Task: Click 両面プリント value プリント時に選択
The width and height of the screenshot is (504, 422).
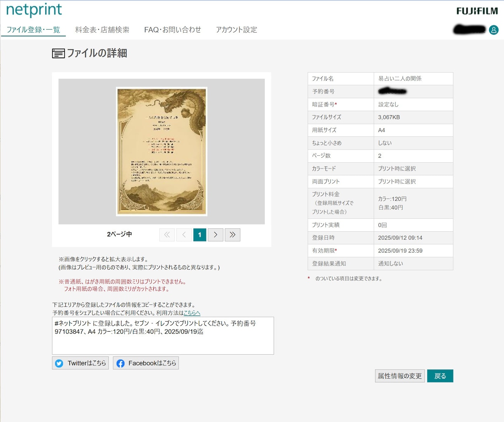Action: (397, 181)
